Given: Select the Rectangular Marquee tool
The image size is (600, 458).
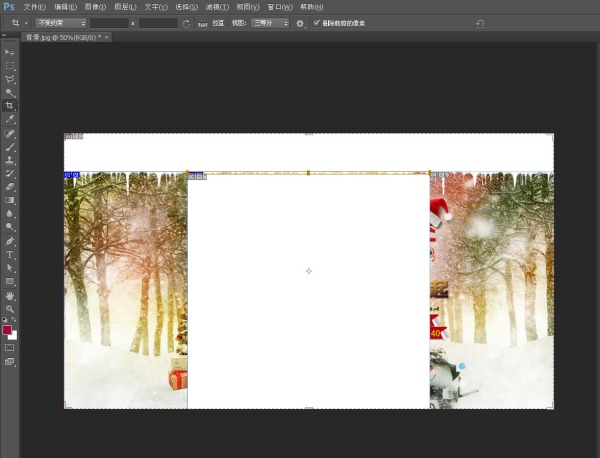Looking at the screenshot, I should click(x=10, y=65).
